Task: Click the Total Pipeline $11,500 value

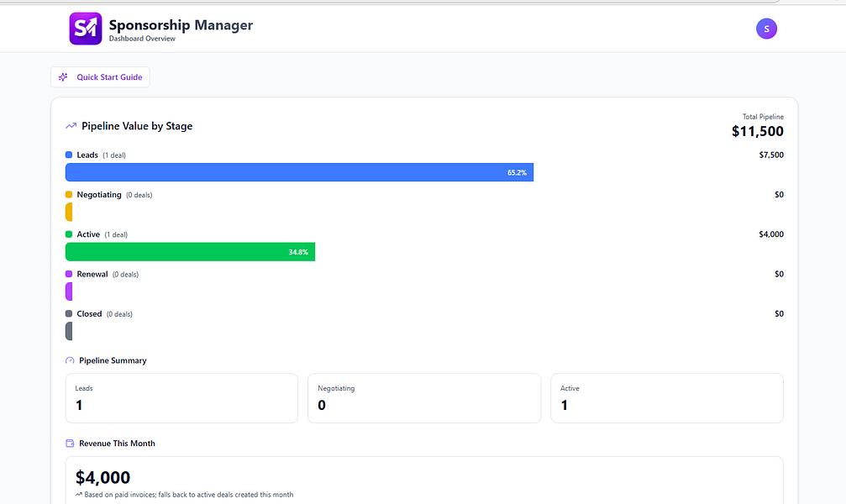Action: point(758,131)
